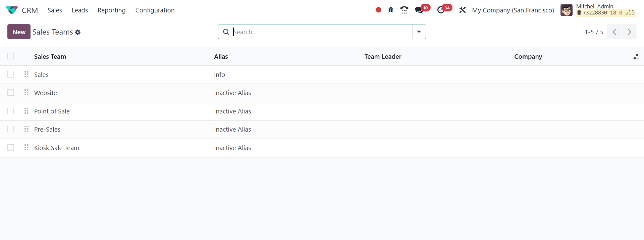Open the conversations messages icon
This screenshot has width=644, height=240.
click(419, 10)
